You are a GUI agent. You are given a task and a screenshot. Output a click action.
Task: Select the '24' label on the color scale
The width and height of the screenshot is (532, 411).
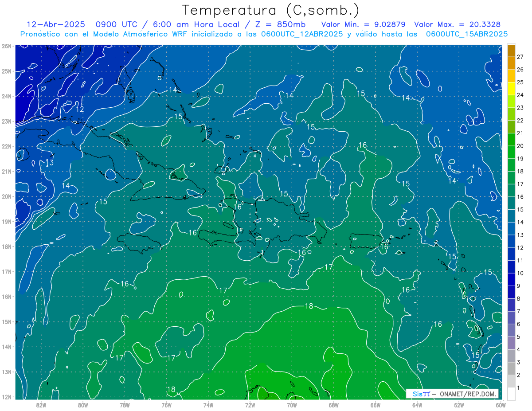[x=520, y=95]
